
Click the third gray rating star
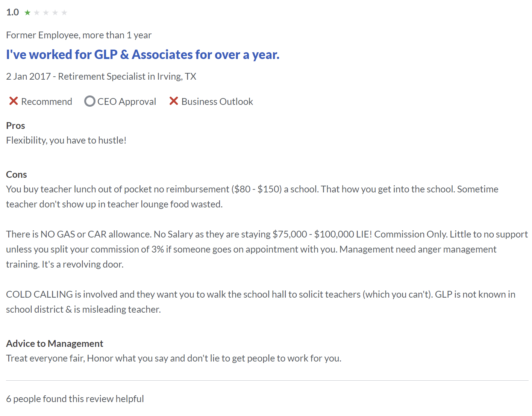click(x=46, y=13)
